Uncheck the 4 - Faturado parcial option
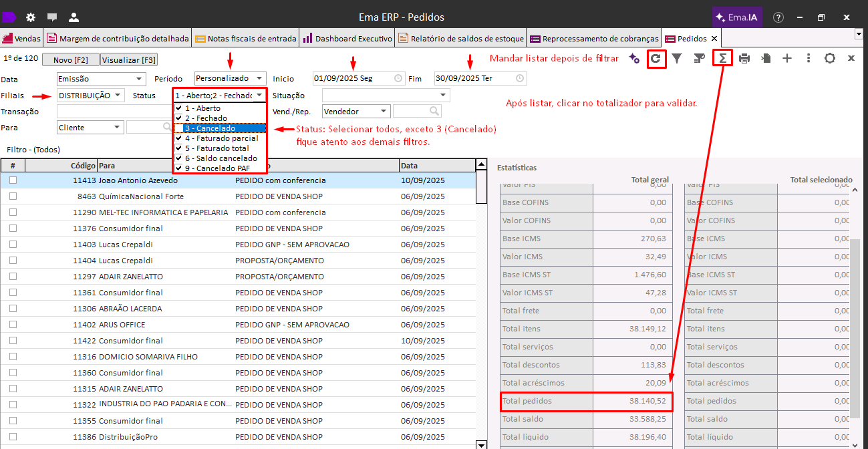Screen dimensions: 868x449 178,138
